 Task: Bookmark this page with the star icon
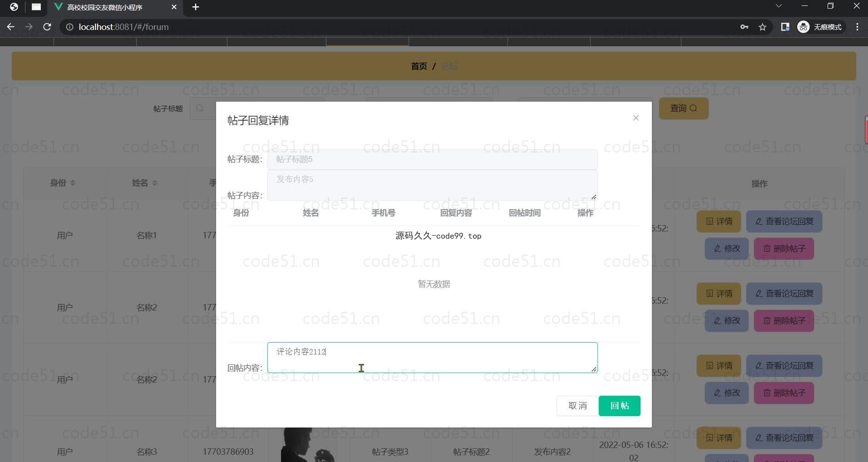click(x=762, y=27)
